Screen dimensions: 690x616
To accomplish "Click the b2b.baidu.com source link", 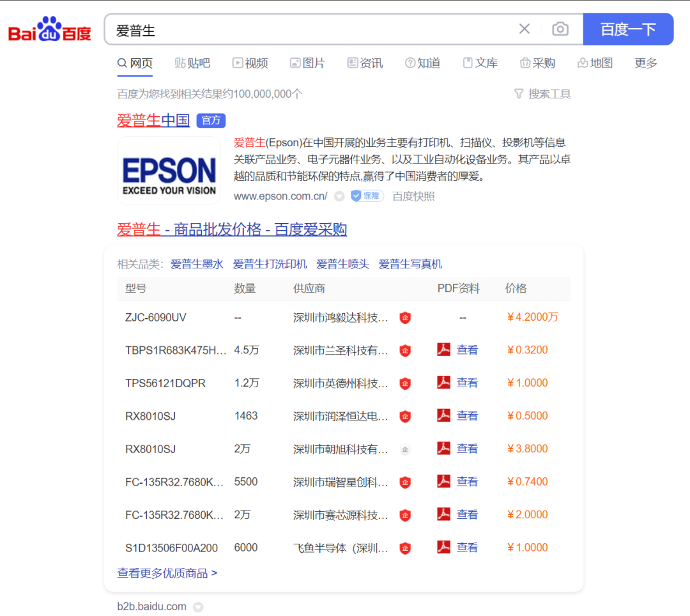I will tap(152, 606).
